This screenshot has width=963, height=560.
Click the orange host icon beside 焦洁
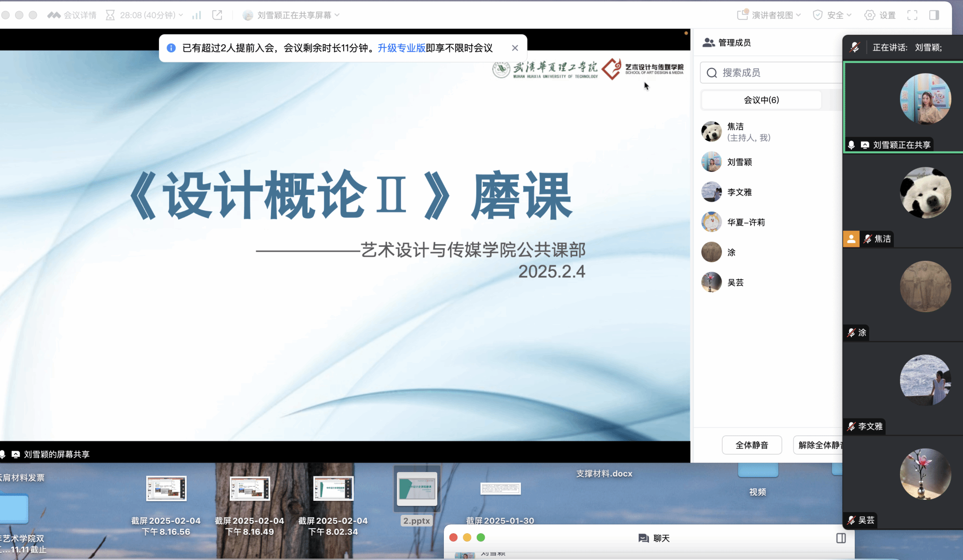pos(851,239)
